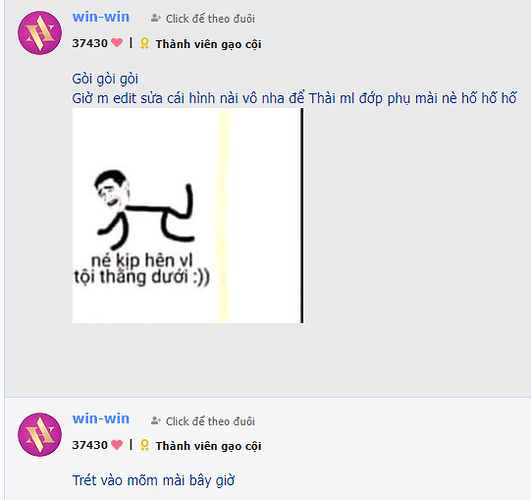Click the follow-person icon in the meme image post
Image resolution: width=531 pixels, height=500 pixels.
[x=155, y=18]
